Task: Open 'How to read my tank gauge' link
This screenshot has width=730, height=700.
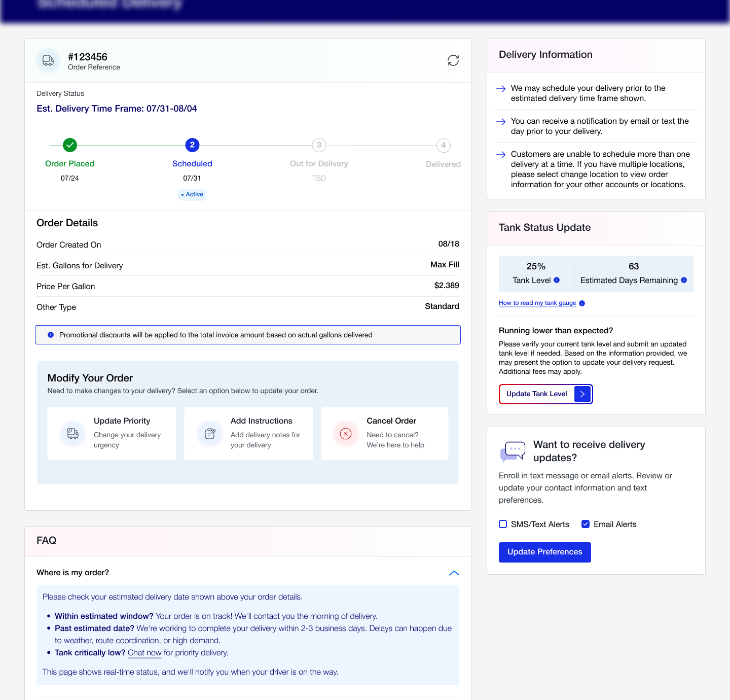Action: pyautogui.click(x=537, y=303)
